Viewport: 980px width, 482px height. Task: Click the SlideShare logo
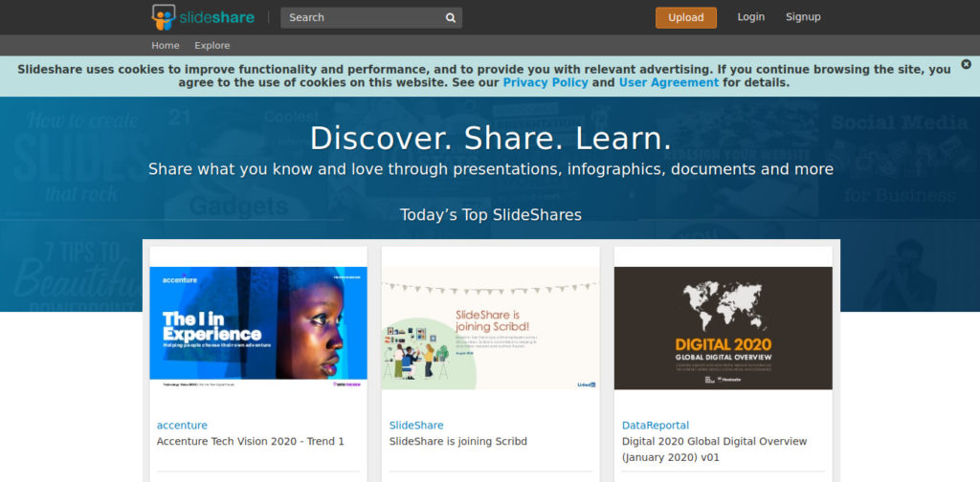click(x=203, y=17)
